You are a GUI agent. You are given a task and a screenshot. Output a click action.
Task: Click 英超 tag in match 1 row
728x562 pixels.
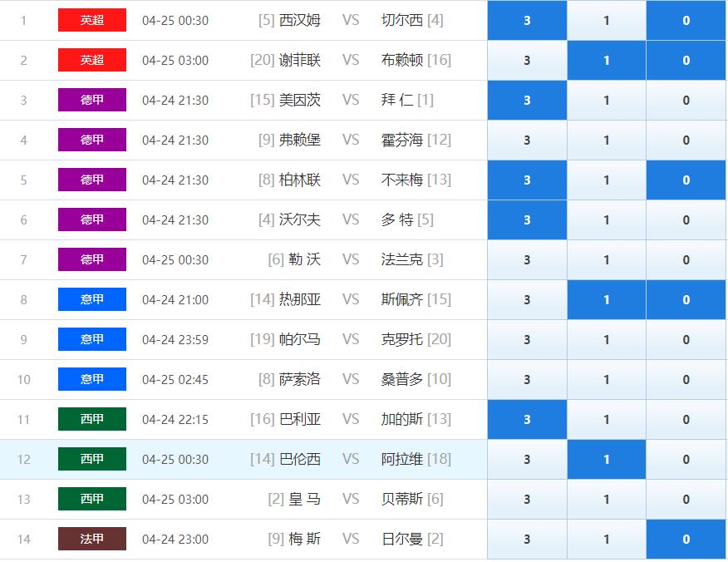(x=92, y=20)
